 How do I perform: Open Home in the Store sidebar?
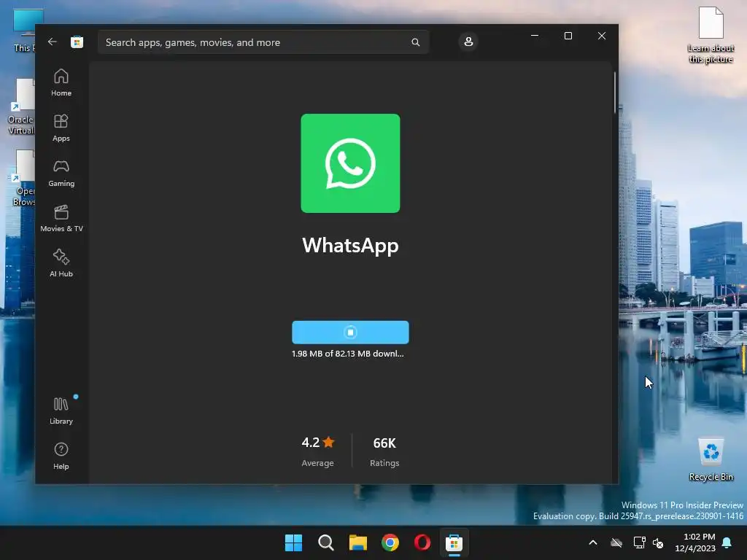point(61,83)
